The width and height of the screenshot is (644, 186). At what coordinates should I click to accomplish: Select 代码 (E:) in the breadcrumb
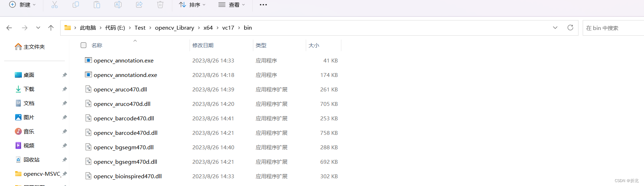pos(115,28)
